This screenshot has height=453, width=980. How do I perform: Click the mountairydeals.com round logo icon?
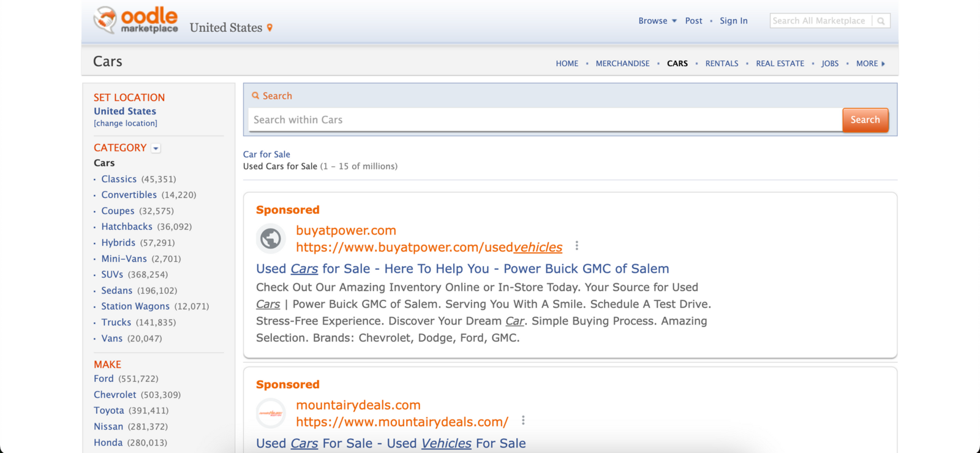(x=271, y=413)
